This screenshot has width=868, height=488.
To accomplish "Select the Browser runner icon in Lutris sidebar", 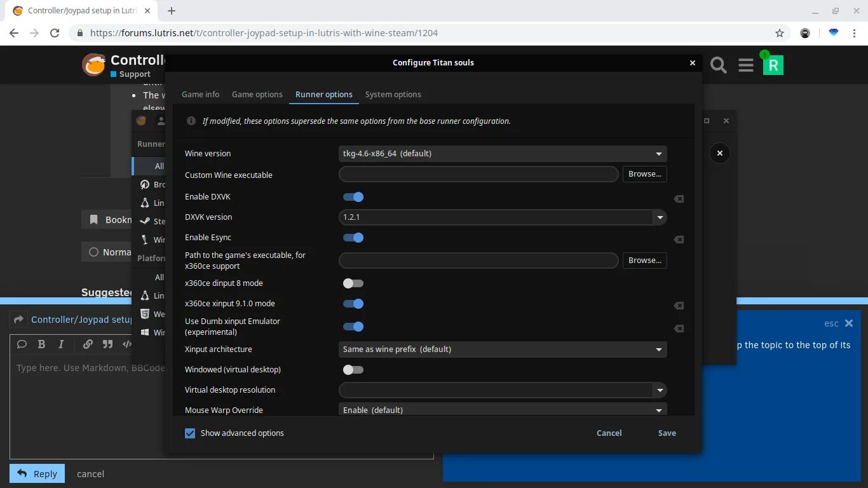I will (145, 184).
